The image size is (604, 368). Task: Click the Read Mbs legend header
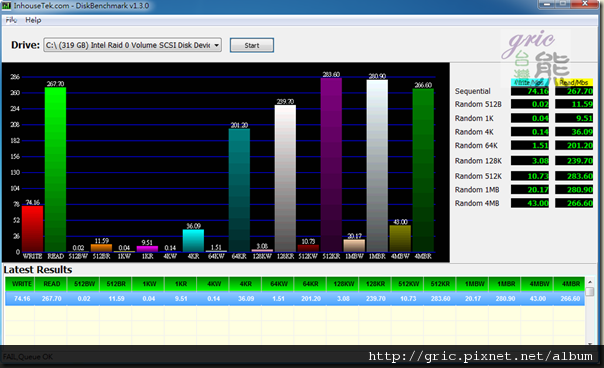click(574, 82)
